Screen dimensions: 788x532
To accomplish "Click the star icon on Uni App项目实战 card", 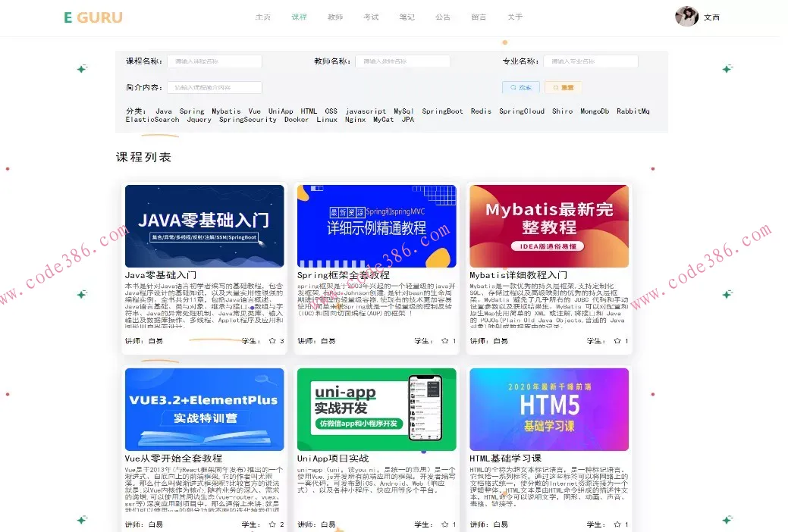I will (445, 524).
